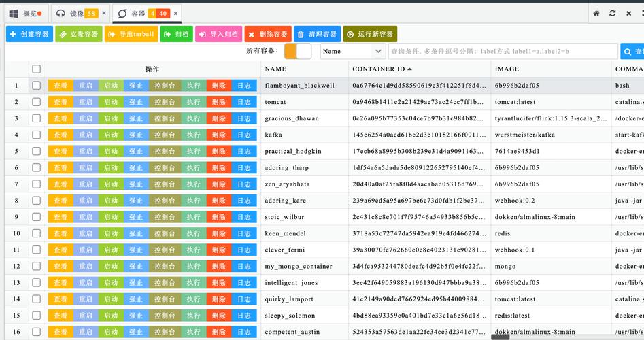Click 日志 button for gracious_dhawan row
Image resolution: width=644 pixels, height=340 pixels.
click(243, 118)
